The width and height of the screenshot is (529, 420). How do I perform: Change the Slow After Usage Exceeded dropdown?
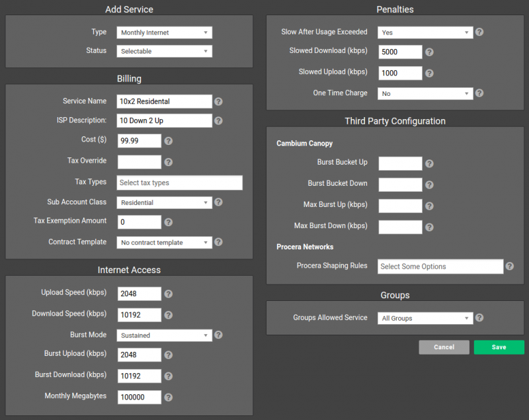point(425,32)
